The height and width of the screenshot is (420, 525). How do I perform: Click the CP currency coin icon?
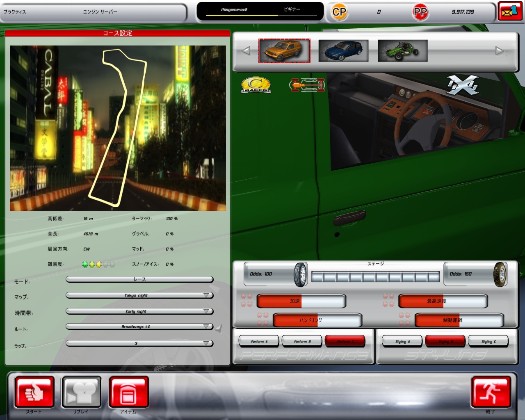339,12
